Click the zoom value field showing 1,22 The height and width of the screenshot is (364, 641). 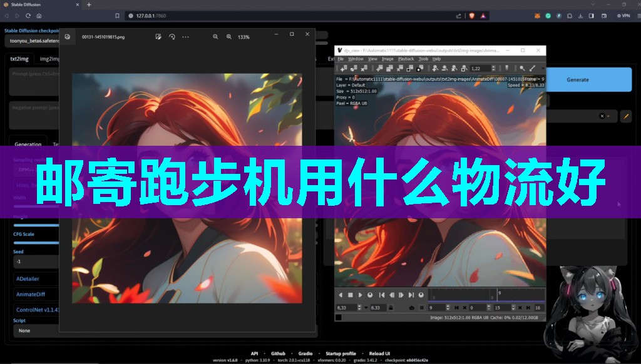tap(481, 68)
